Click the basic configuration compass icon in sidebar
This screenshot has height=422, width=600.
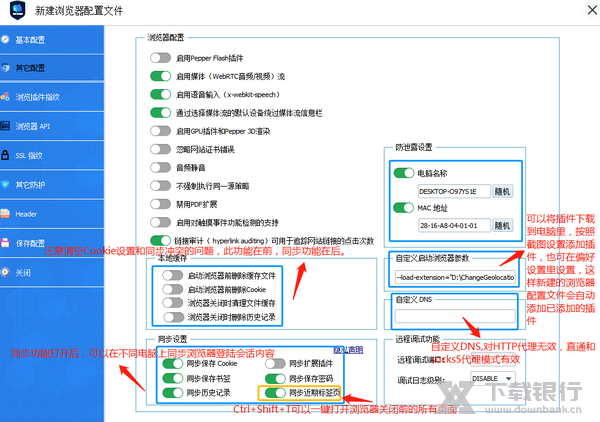[5, 39]
